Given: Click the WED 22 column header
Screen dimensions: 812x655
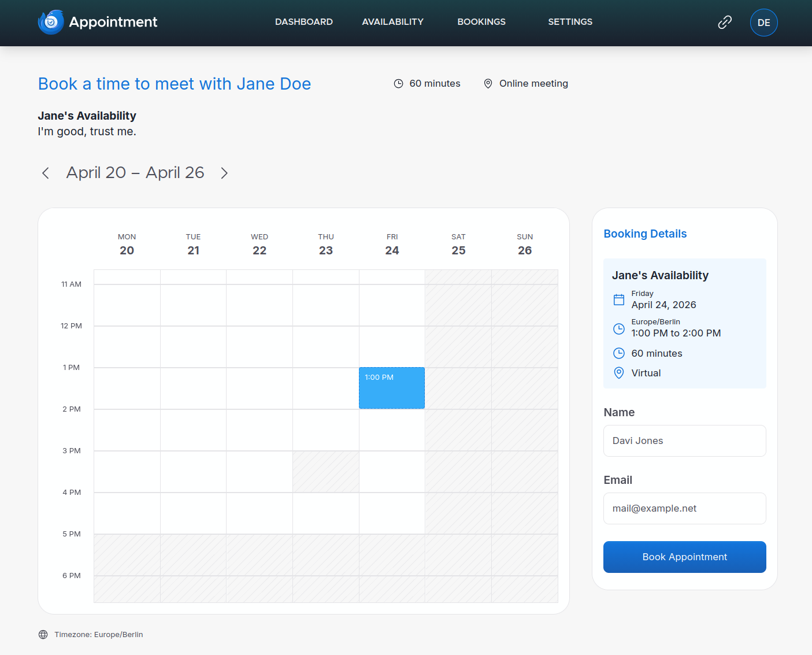Looking at the screenshot, I should coord(259,244).
